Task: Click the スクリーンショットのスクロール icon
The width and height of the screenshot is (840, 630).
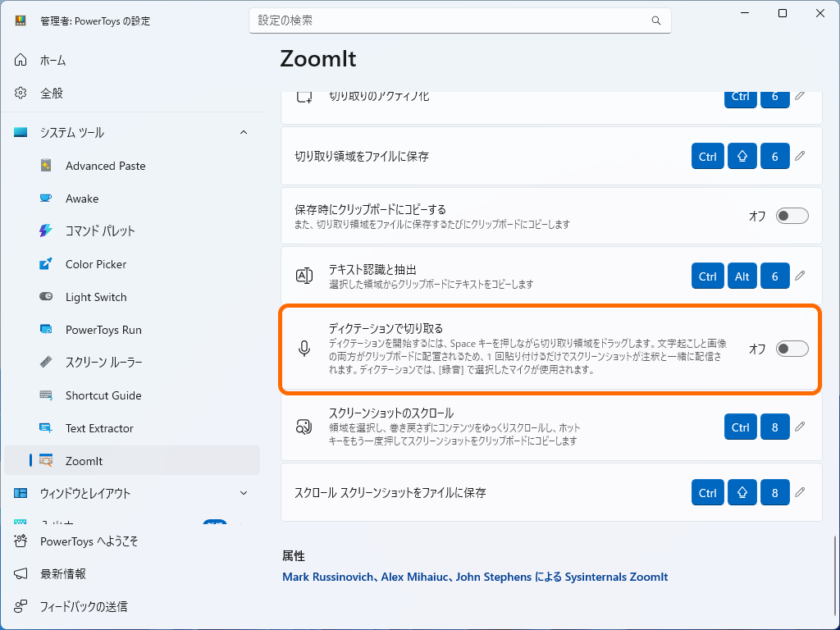Action: tap(304, 427)
